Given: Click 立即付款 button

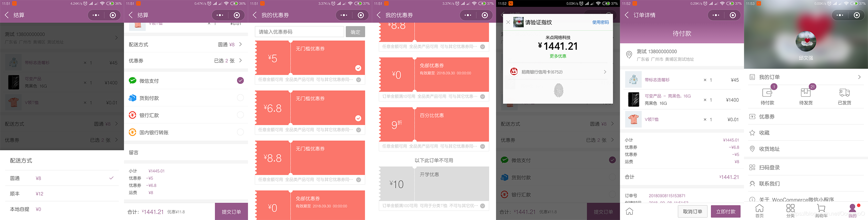Looking at the screenshot, I should click(x=726, y=211).
